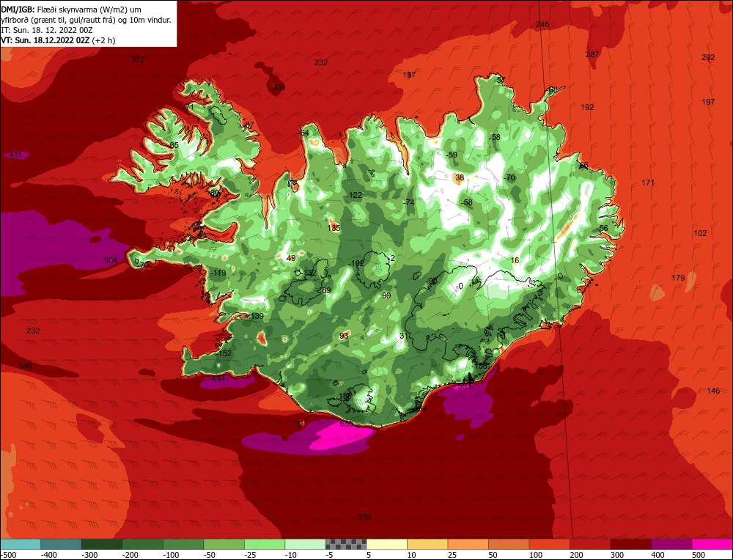The width and height of the screenshot is (733, 560).
Task: Pick the light orange legend swatch between 25 and 50
Action: (468, 544)
